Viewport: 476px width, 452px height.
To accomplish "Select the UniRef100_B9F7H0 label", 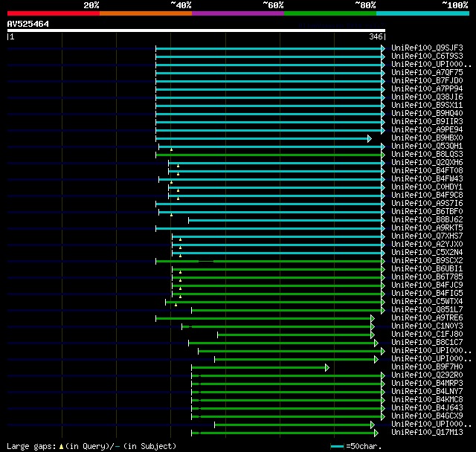I will tap(427, 367).
